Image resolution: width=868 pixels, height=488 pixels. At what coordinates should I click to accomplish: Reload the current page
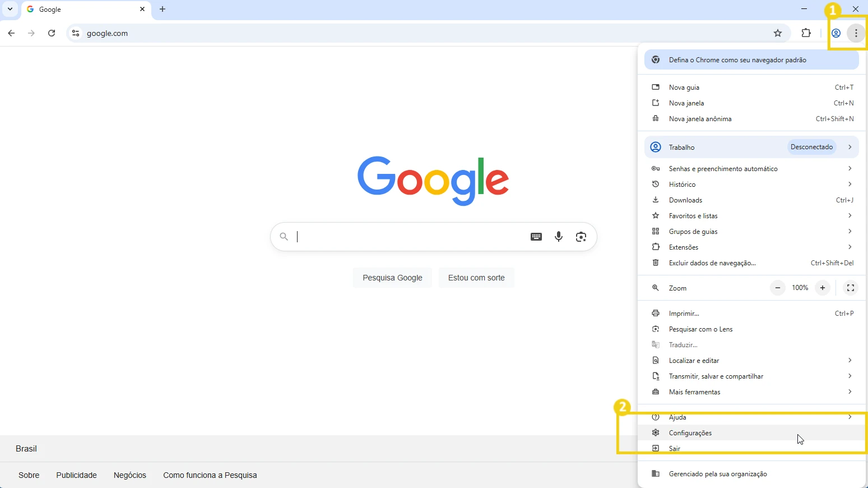[x=52, y=33]
